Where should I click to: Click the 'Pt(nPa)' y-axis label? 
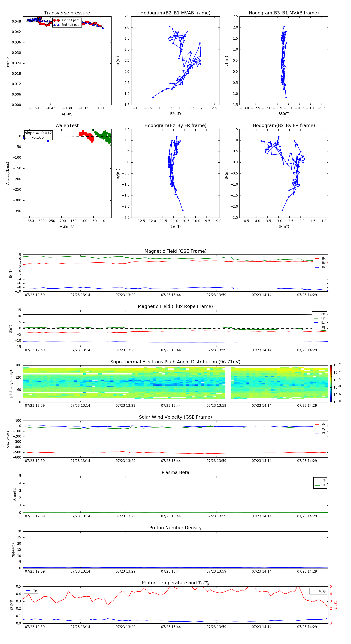pyautogui.click(x=8, y=61)
